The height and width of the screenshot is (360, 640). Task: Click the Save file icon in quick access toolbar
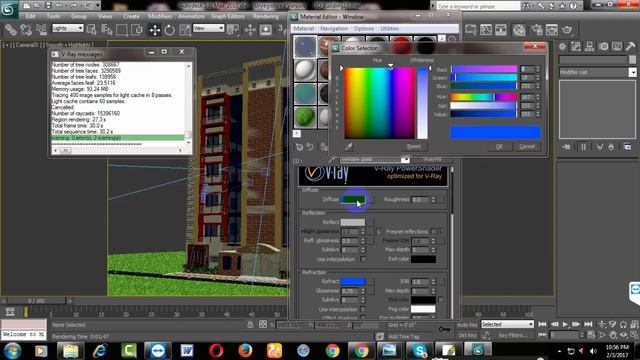(48, 6)
